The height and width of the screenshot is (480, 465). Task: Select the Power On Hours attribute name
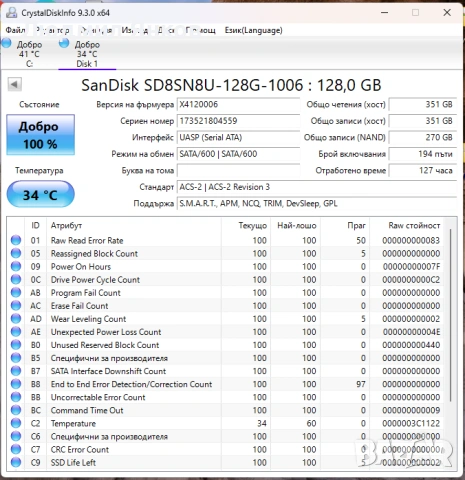[x=81, y=267]
